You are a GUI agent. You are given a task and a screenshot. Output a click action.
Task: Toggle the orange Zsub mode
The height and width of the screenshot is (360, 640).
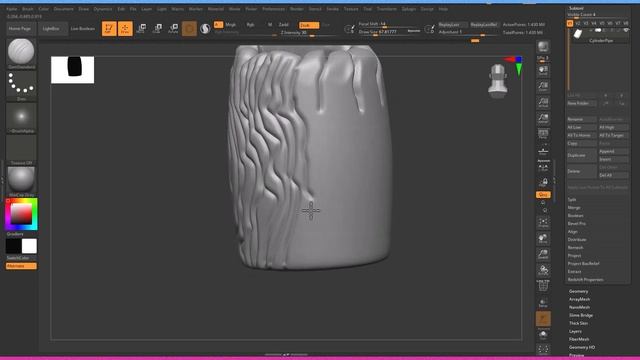(309, 25)
